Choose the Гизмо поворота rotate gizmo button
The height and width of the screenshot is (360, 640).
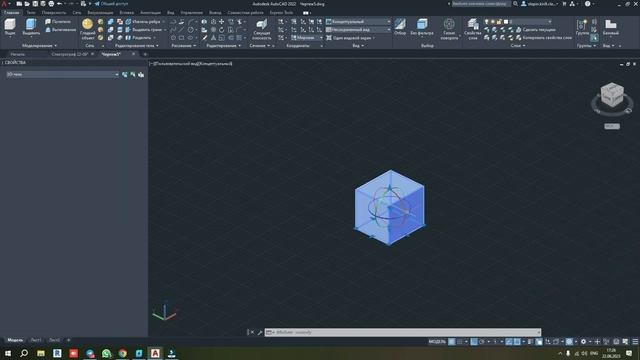point(449,29)
